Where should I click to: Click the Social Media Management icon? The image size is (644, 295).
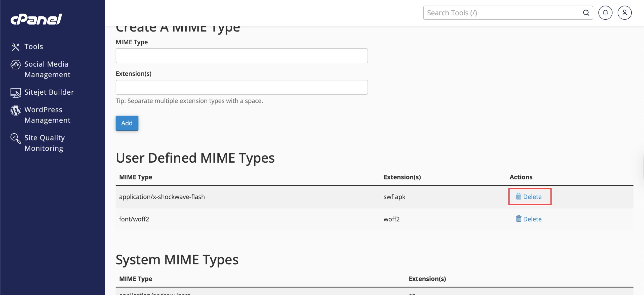coord(16,64)
